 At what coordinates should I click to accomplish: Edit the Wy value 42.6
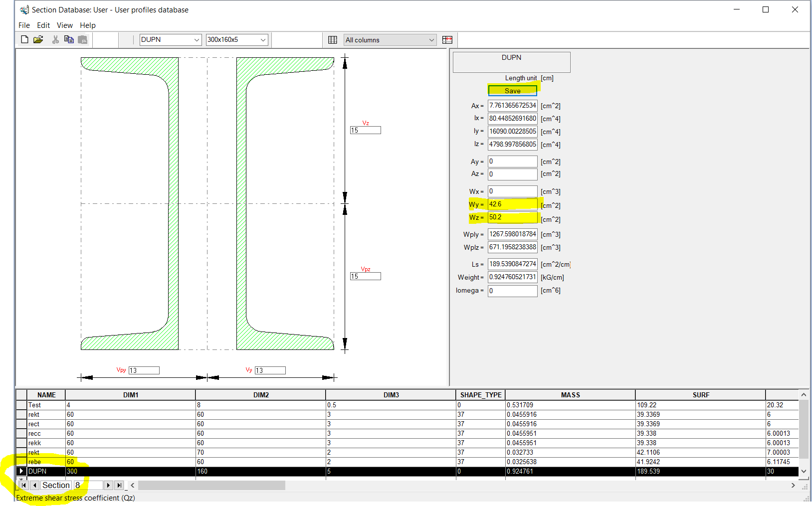point(512,204)
